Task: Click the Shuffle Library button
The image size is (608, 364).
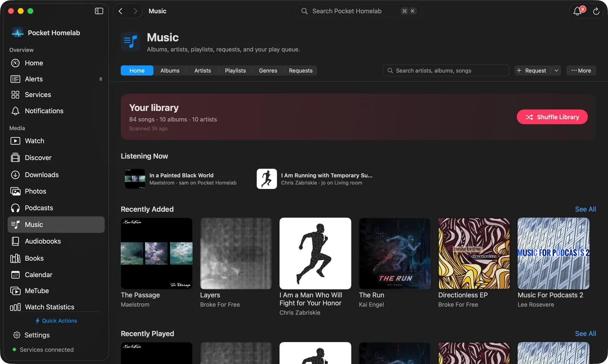Action: point(552,117)
